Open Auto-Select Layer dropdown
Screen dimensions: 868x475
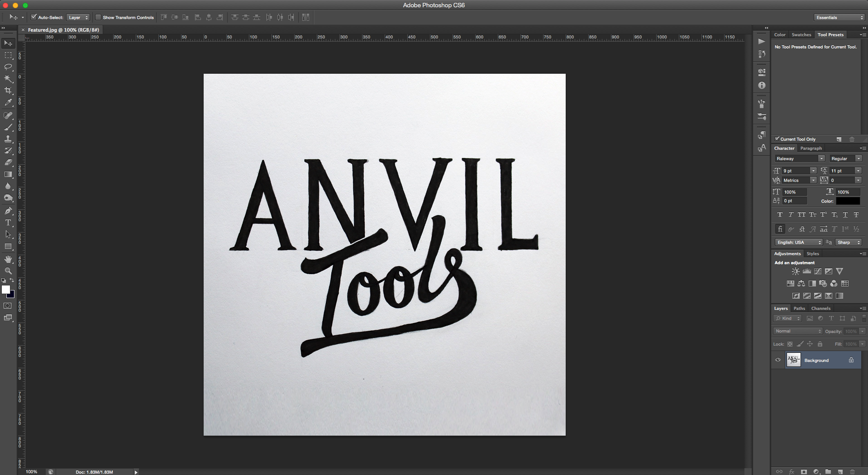click(78, 17)
